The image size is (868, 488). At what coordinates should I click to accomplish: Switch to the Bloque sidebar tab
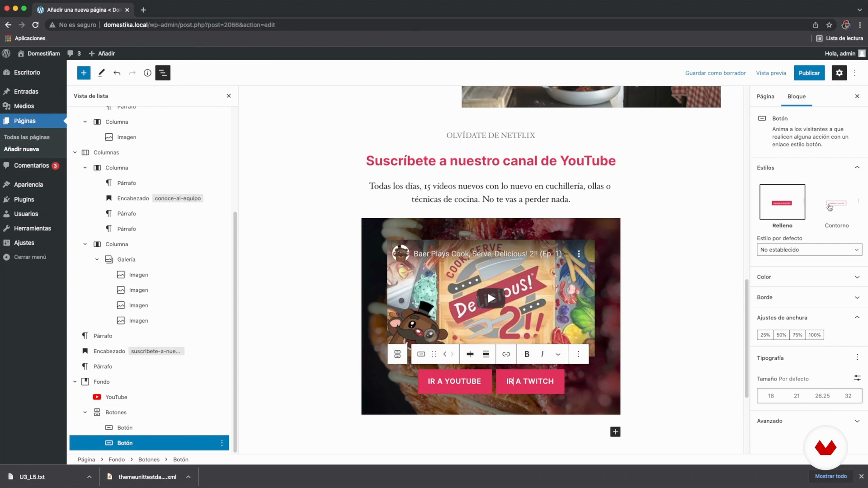(x=797, y=96)
